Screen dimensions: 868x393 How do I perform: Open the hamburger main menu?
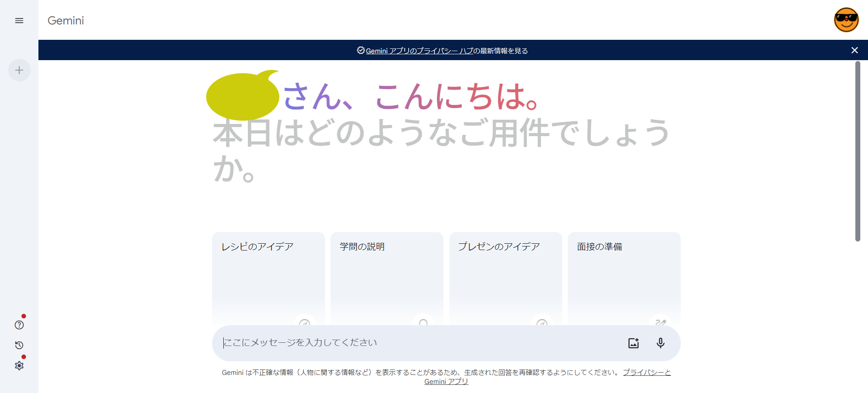(x=19, y=21)
